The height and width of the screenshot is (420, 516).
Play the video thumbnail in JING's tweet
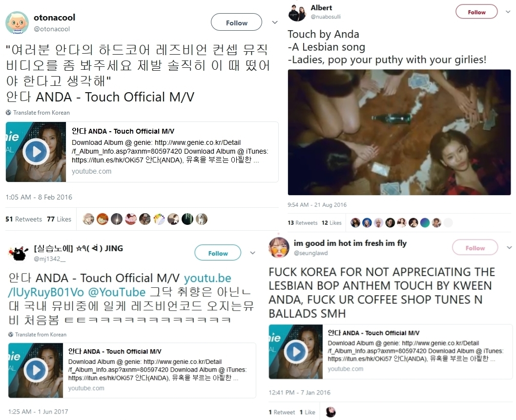[36, 370]
